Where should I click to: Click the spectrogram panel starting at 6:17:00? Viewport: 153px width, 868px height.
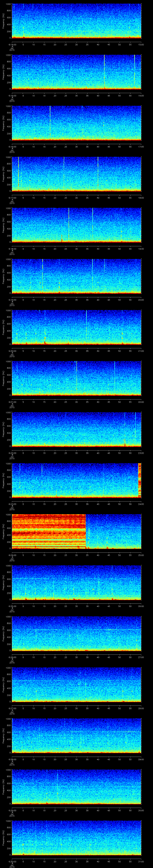pos(76,174)
